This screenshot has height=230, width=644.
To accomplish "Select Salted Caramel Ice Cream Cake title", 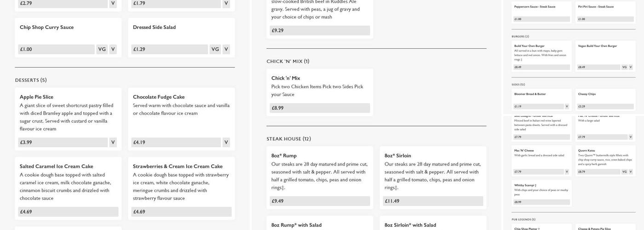I will click(56, 167).
